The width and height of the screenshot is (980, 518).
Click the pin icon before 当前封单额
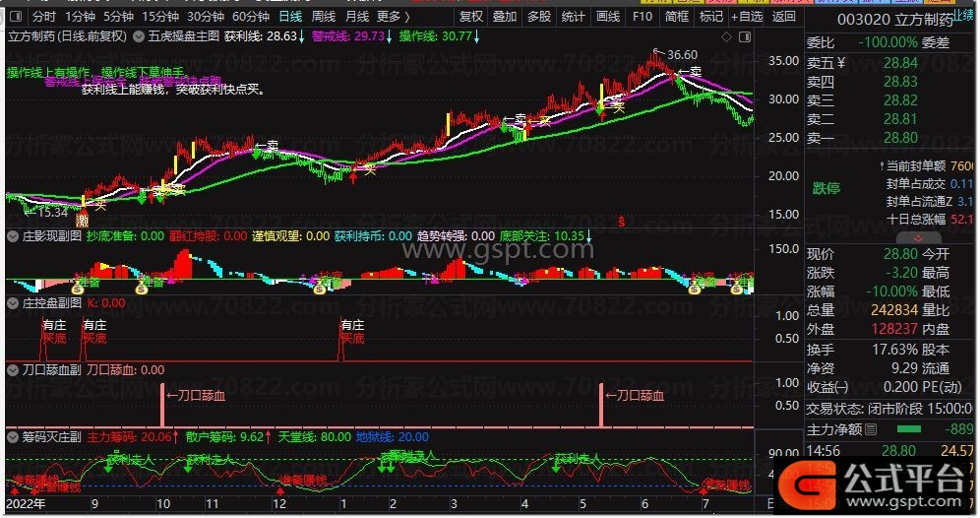tap(882, 165)
